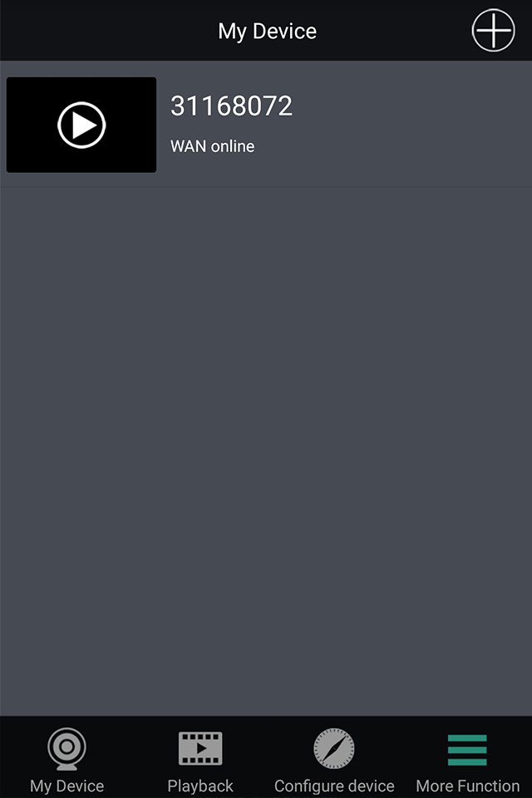Switch to the Playback tab label
Image resolution: width=532 pixels, height=798 pixels.
point(200,786)
